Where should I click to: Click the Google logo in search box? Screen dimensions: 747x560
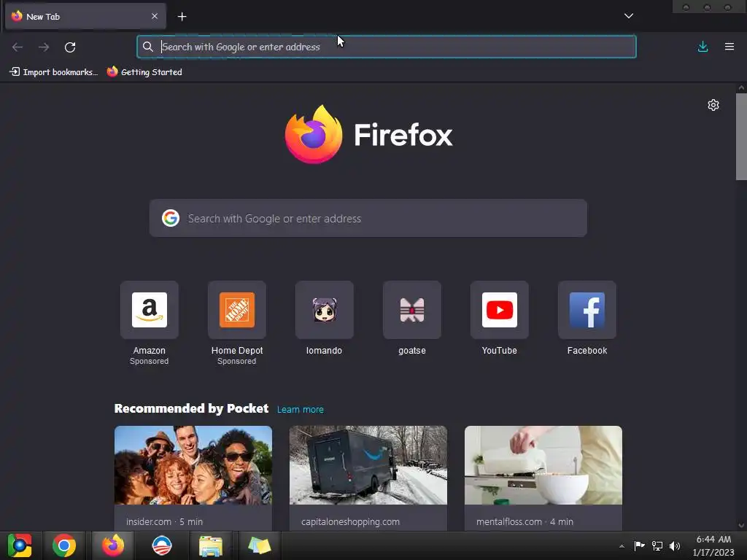(x=171, y=218)
